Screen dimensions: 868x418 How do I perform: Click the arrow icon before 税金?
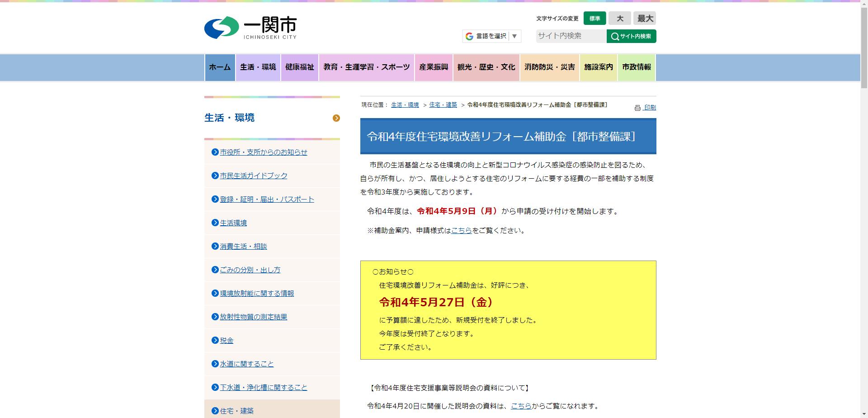[215, 340]
